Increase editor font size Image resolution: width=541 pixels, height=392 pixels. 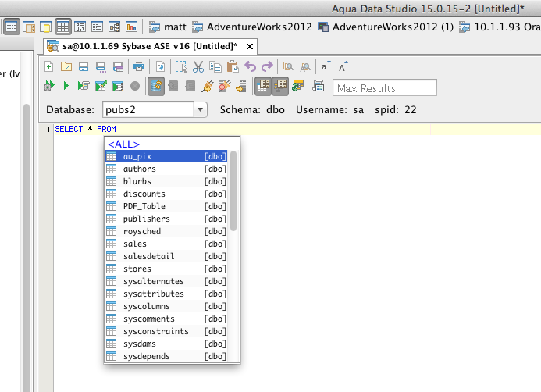pos(343,66)
